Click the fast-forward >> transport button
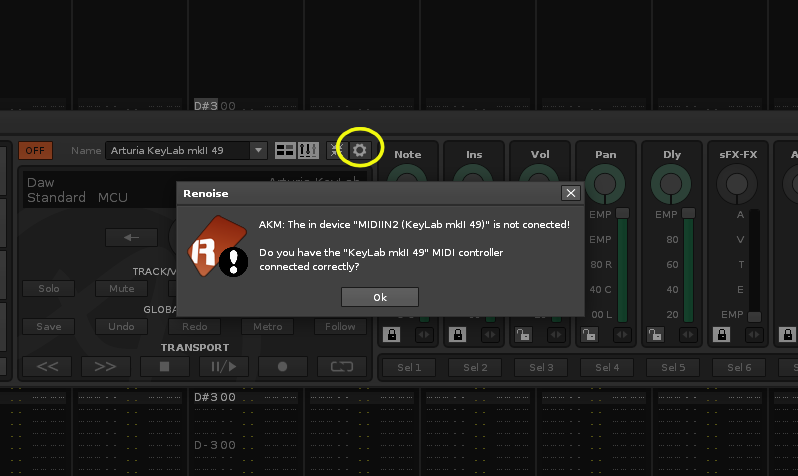 pyautogui.click(x=105, y=367)
